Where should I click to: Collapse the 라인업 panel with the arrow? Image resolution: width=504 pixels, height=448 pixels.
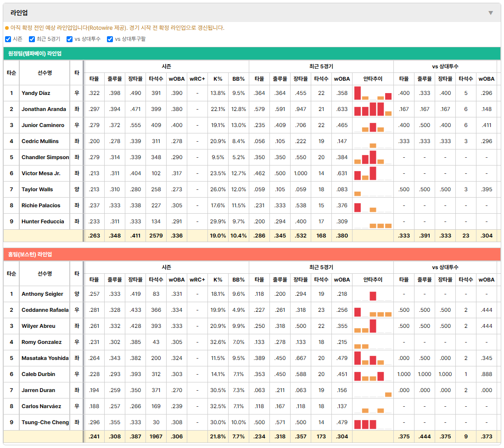491,13
